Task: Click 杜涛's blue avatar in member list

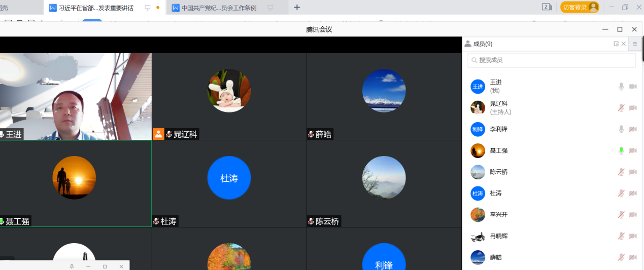Action: (x=478, y=193)
